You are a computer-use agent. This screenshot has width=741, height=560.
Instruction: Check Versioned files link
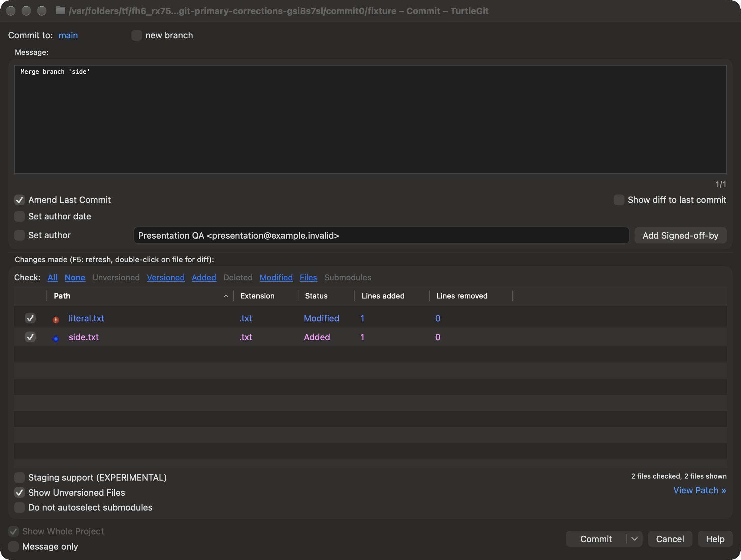166,277
